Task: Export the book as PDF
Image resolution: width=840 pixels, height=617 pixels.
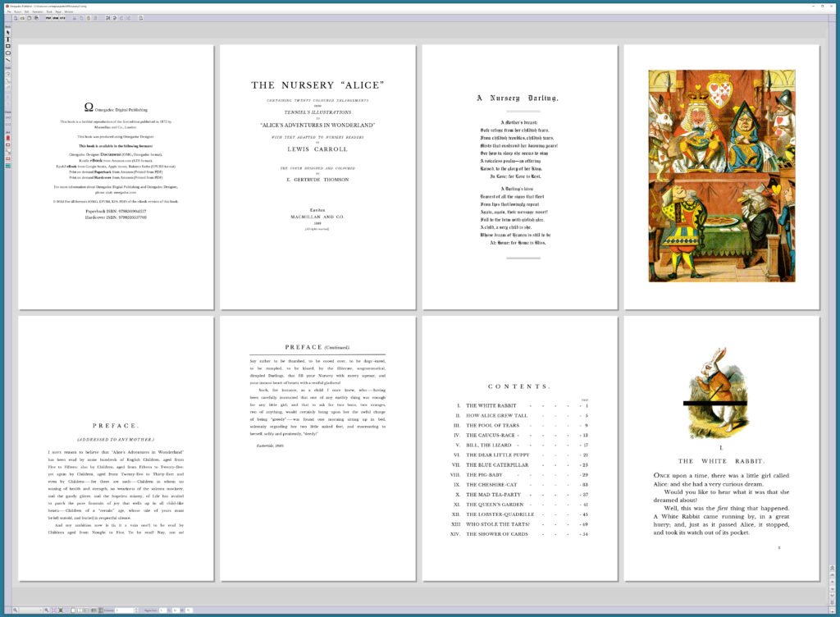Action: point(48,18)
